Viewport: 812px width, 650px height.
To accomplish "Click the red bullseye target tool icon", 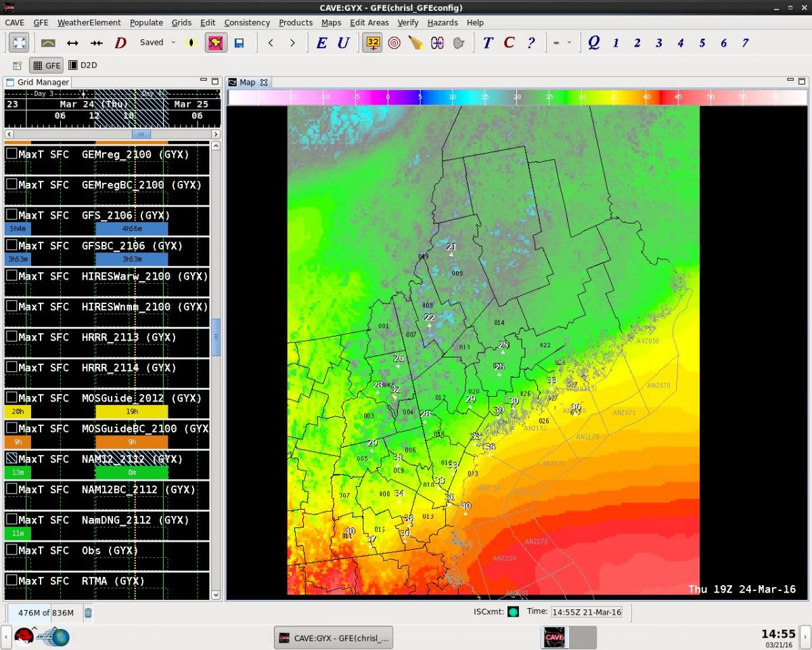I will (x=394, y=43).
